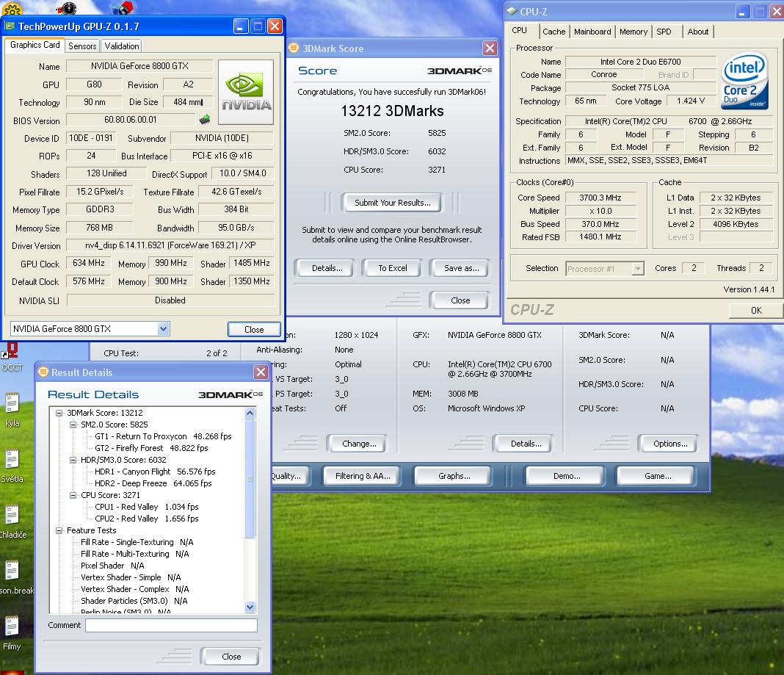Click the Intel Core 2 Duo logo in CPU-Z

point(745,81)
